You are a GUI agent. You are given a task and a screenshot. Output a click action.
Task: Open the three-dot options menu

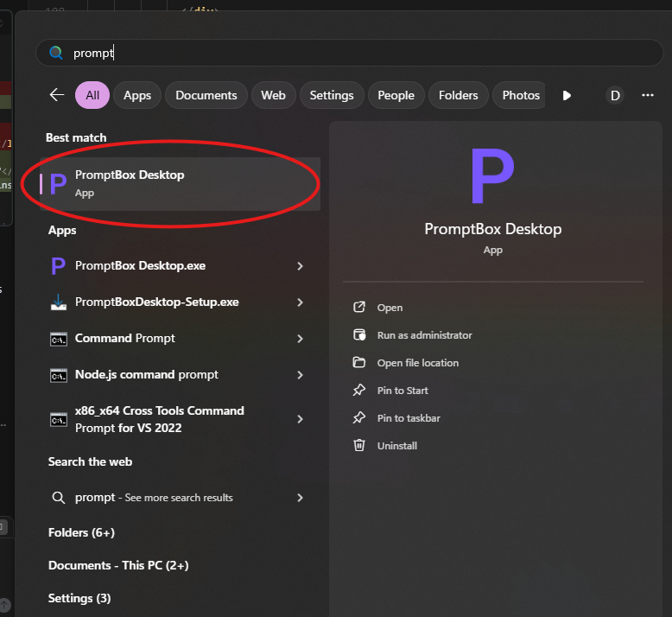[648, 95]
